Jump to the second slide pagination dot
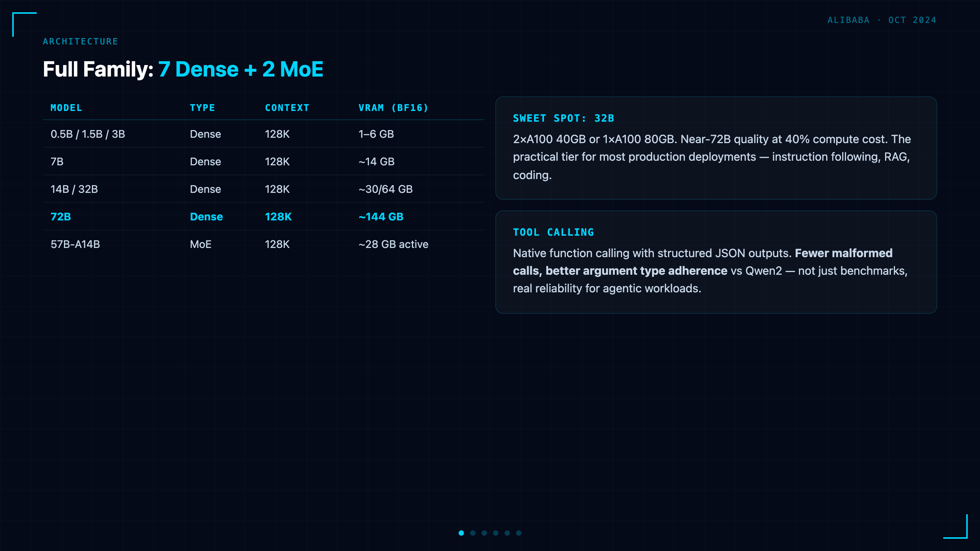980x551 pixels. pyautogui.click(x=473, y=533)
